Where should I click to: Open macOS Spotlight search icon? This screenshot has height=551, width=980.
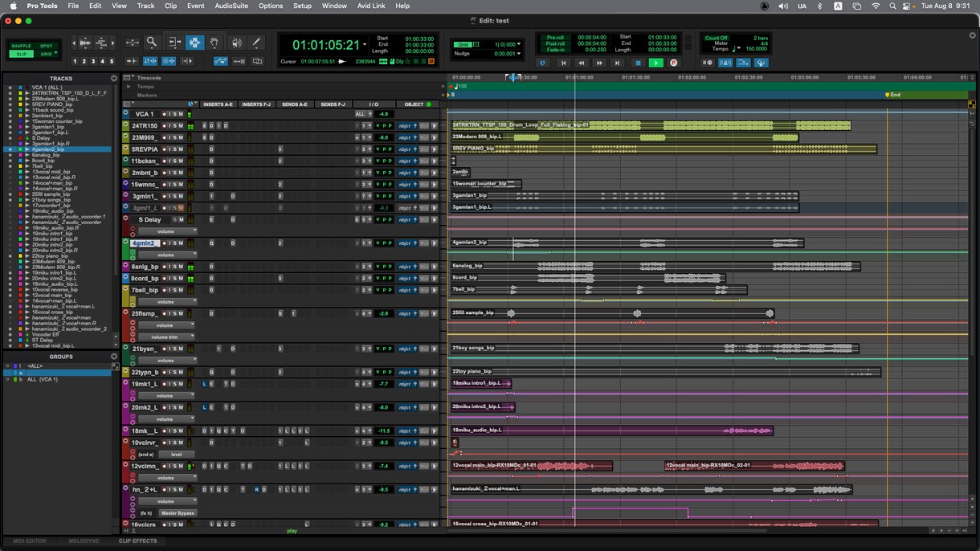point(892,6)
